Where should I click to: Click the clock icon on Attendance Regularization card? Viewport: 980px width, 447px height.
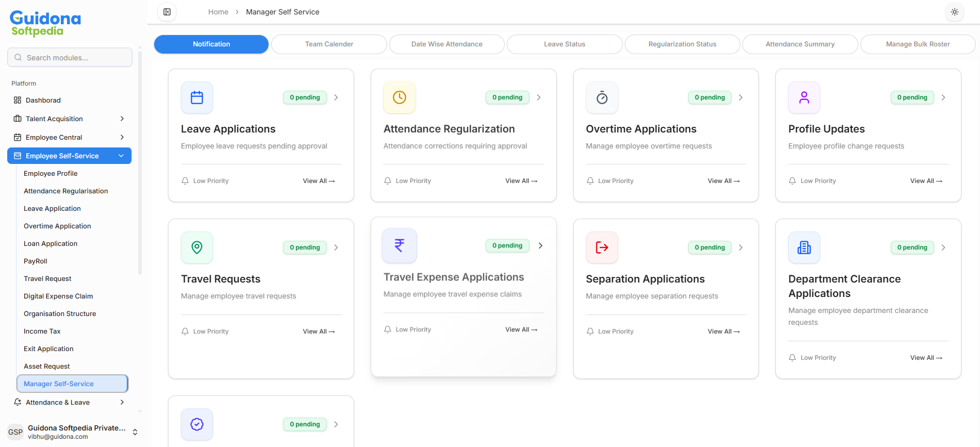(x=399, y=97)
